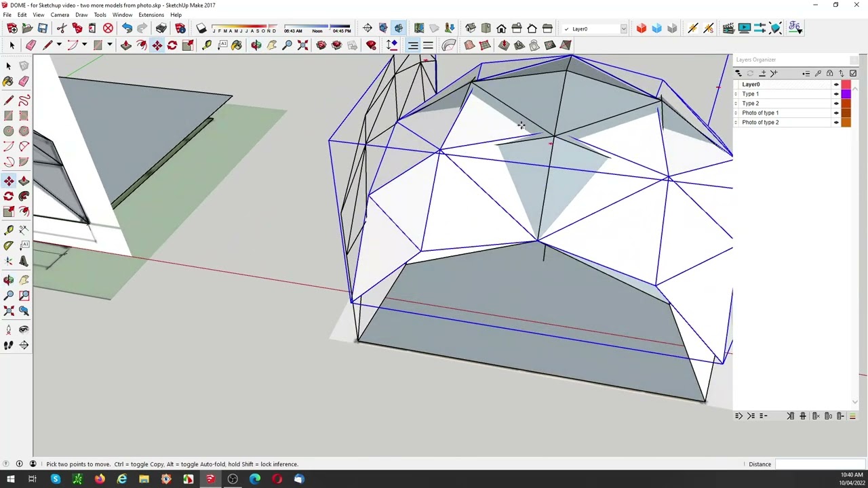Viewport: 868px width, 488px height.
Task: Open Skype from the Windows taskbar
Action: click(x=56, y=480)
